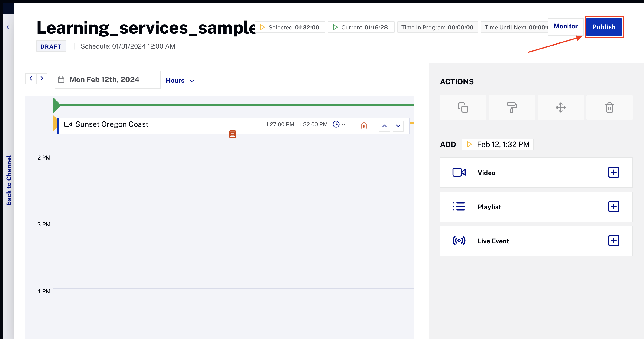Click the clock icon on Sunset item
The image size is (644, 339).
(x=336, y=124)
